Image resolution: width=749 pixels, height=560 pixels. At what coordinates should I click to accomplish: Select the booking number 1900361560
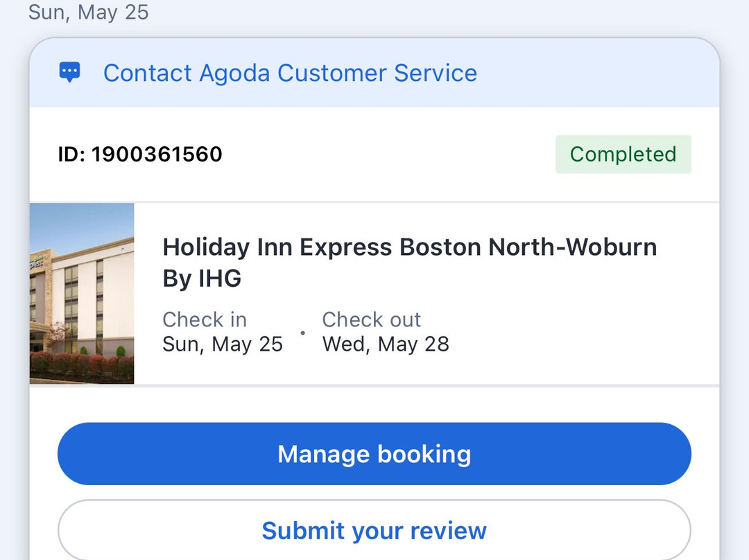[157, 154]
